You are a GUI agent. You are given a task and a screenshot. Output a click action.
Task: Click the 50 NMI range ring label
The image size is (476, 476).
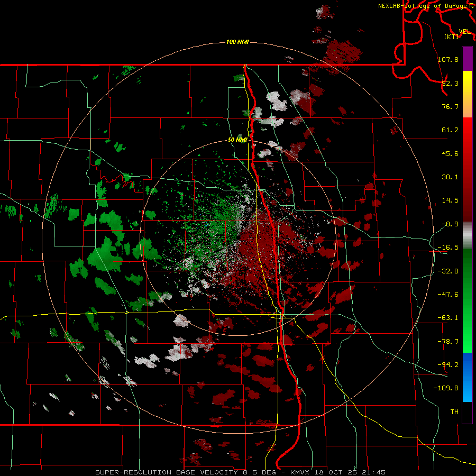237,140
